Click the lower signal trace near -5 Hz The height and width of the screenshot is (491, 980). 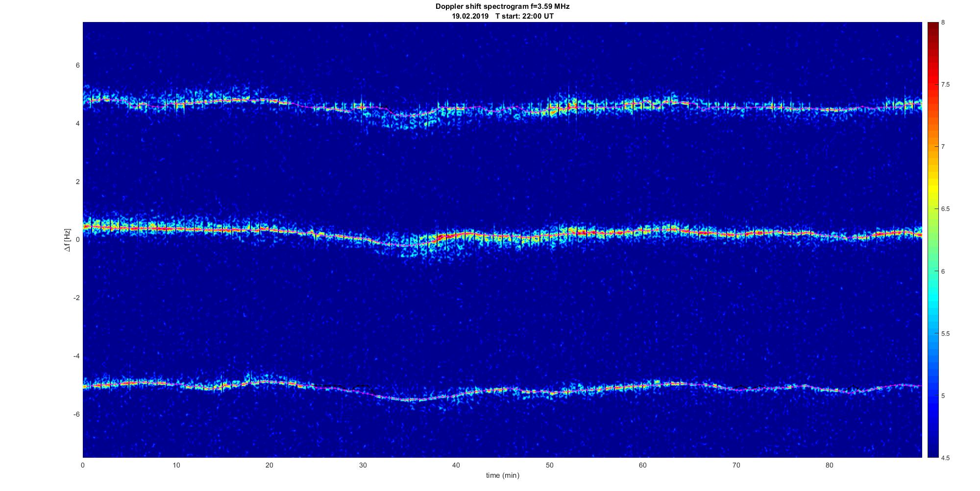click(502, 390)
